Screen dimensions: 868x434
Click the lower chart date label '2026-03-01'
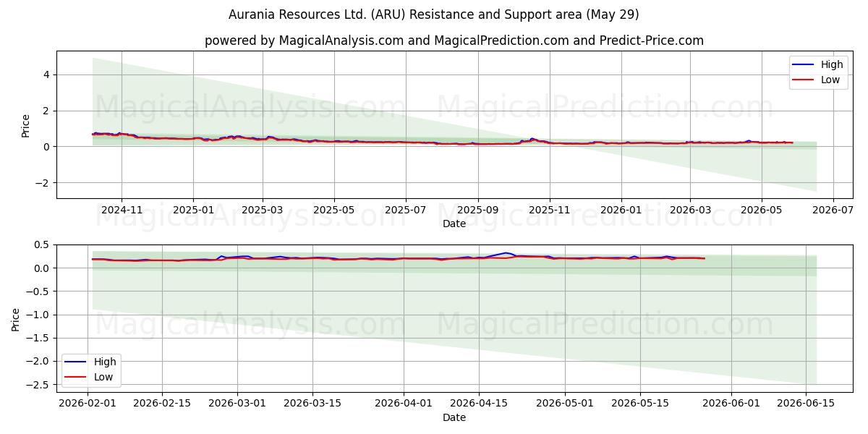pos(237,404)
